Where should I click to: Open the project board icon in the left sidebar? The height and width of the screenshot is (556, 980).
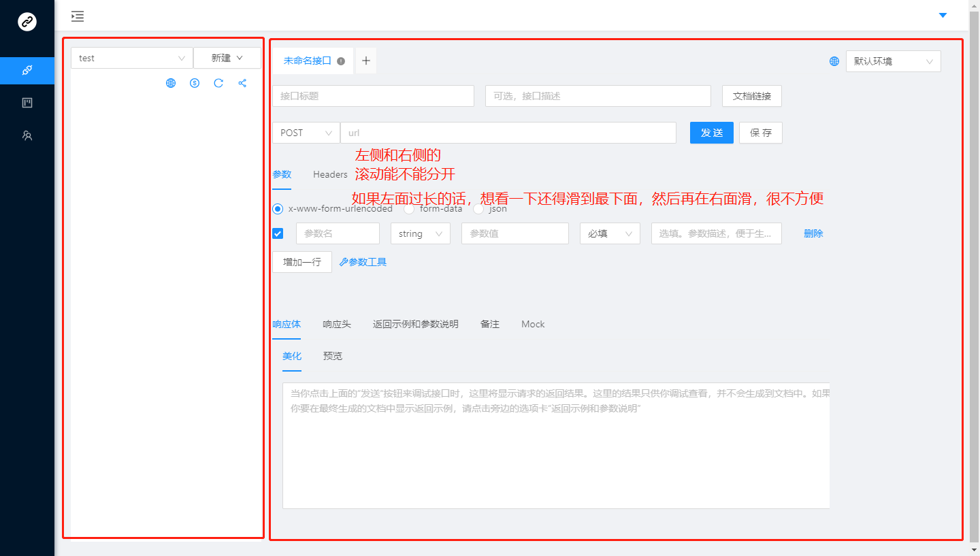[x=27, y=103]
